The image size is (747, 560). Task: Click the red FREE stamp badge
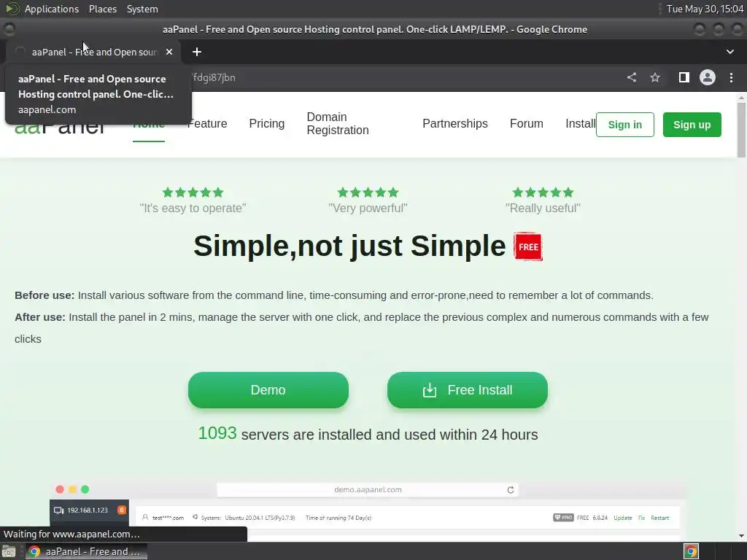(x=528, y=246)
